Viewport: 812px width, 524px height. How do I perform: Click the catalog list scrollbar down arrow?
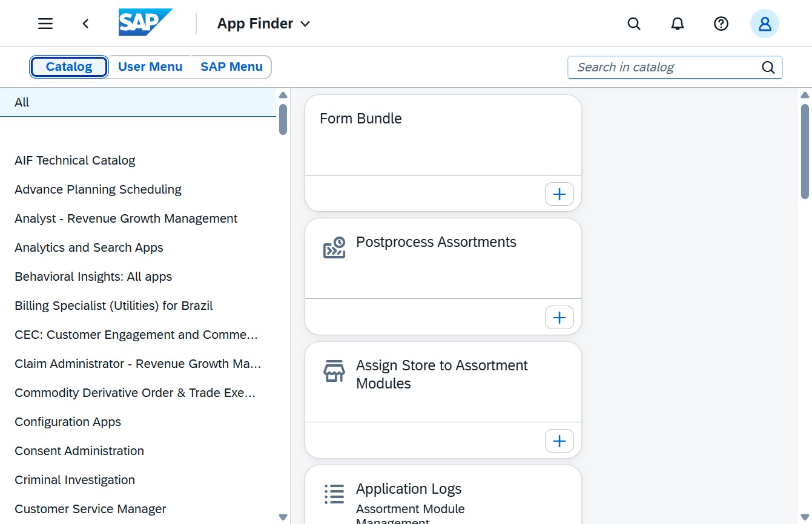283,517
